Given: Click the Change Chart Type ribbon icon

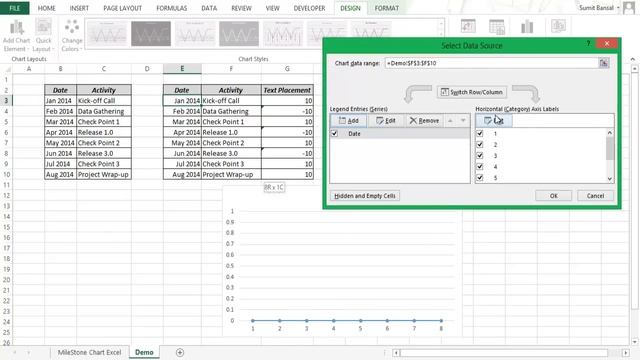Looking at the screenshot, I should [x=527, y=27].
